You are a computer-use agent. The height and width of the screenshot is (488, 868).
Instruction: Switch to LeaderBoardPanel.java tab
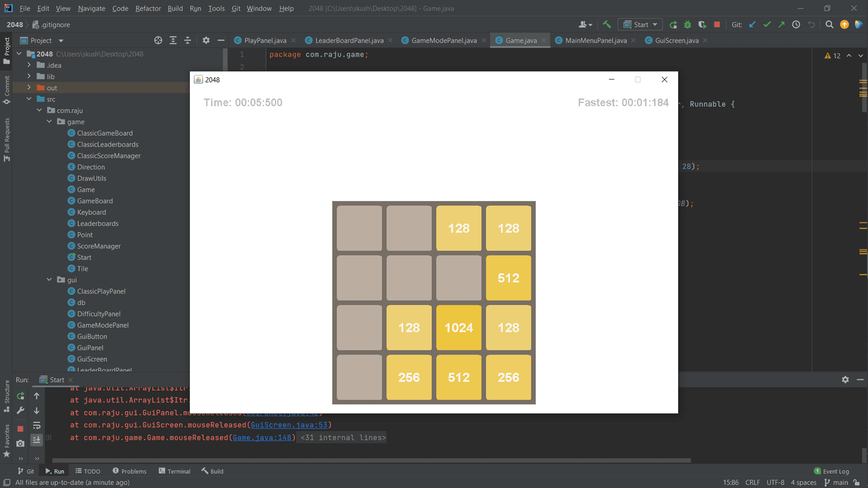click(349, 40)
